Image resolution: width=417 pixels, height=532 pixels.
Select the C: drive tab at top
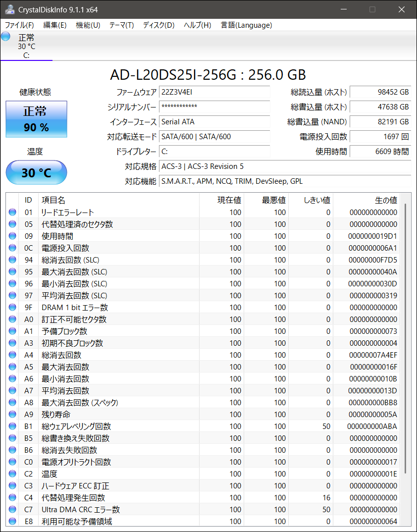pos(26,46)
